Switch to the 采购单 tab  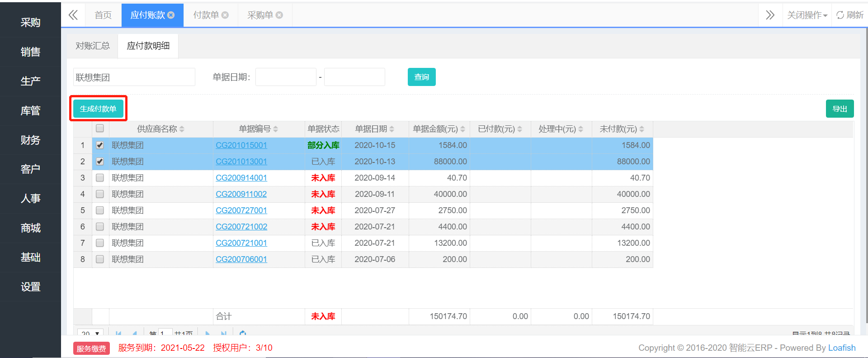pos(265,15)
